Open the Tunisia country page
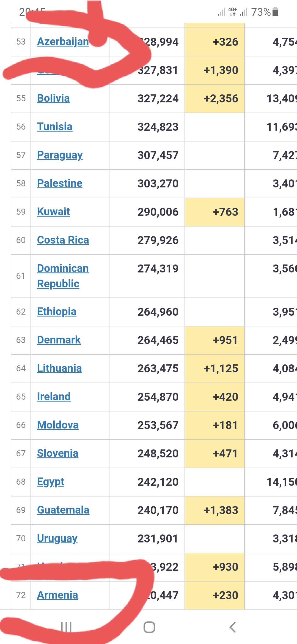The image size is (297, 644). tap(55, 127)
